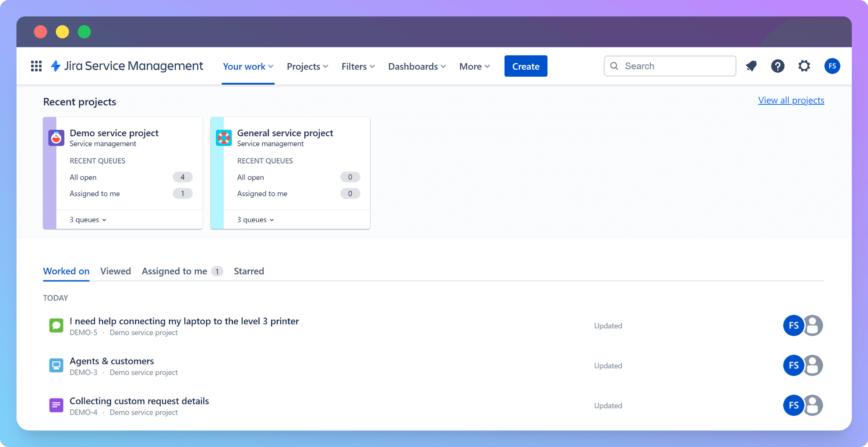Open the Your work dropdown
The height and width of the screenshot is (447, 868).
pyautogui.click(x=248, y=67)
